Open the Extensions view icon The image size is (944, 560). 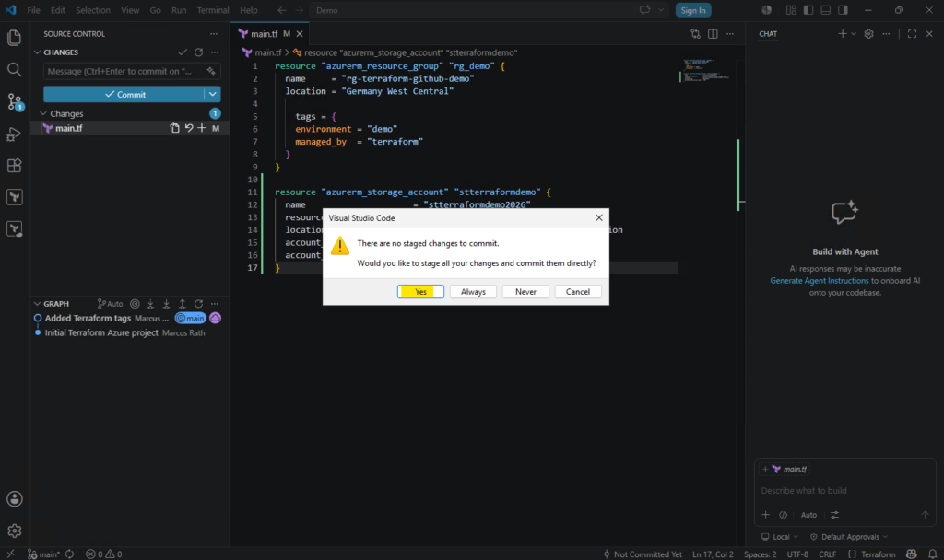(14, 166)
